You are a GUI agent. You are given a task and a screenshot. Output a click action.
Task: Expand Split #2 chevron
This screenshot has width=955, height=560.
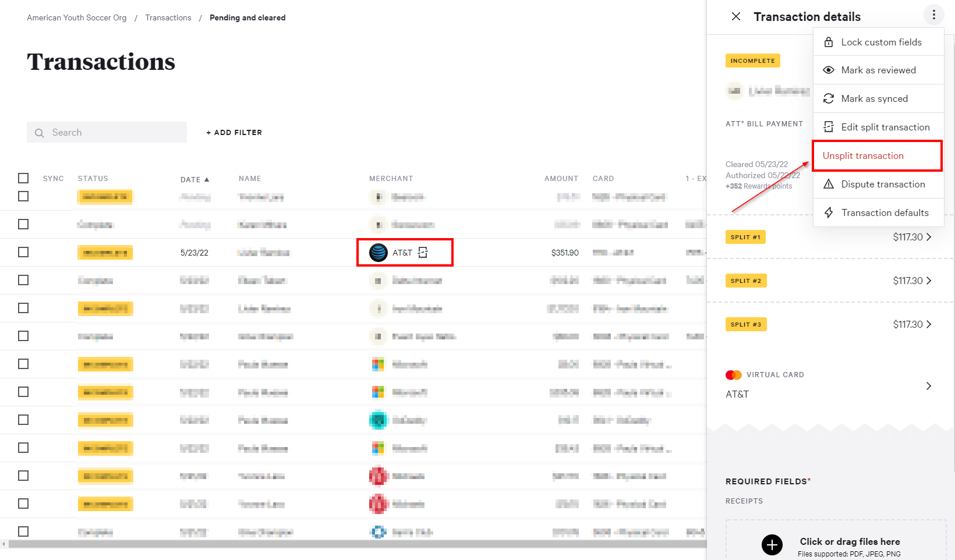coord(928,281)
